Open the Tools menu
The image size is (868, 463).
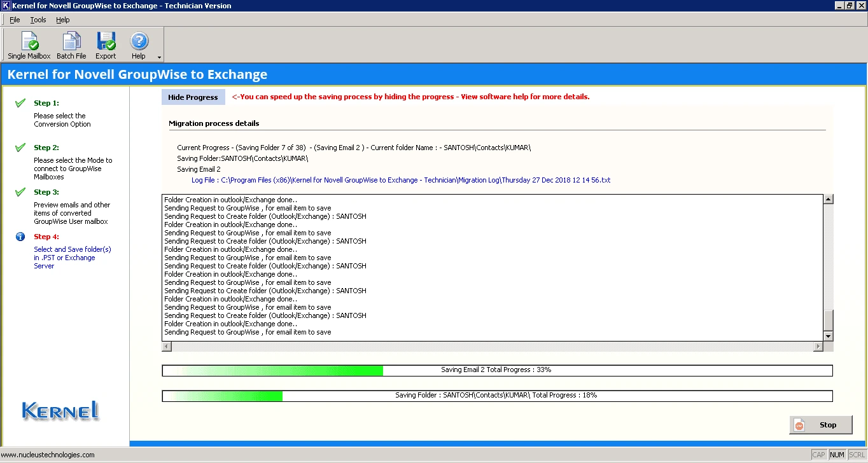coord(38,20)
